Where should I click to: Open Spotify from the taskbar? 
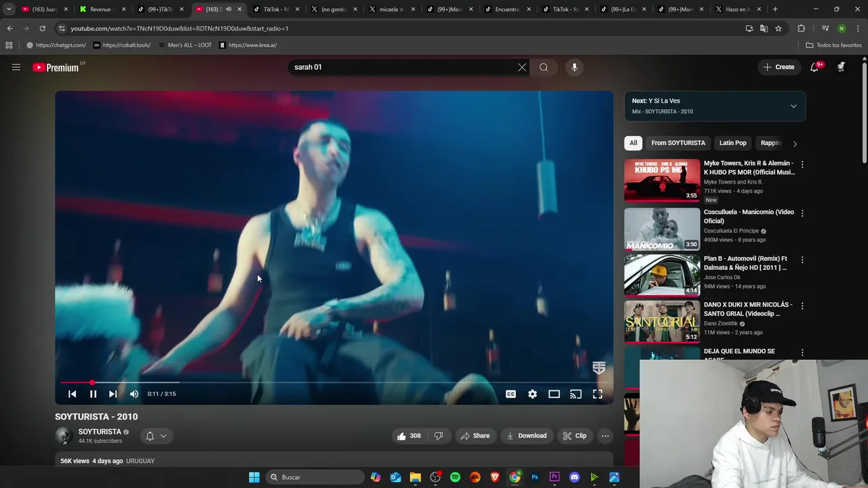pyautogui.click(x=455, y=477)
